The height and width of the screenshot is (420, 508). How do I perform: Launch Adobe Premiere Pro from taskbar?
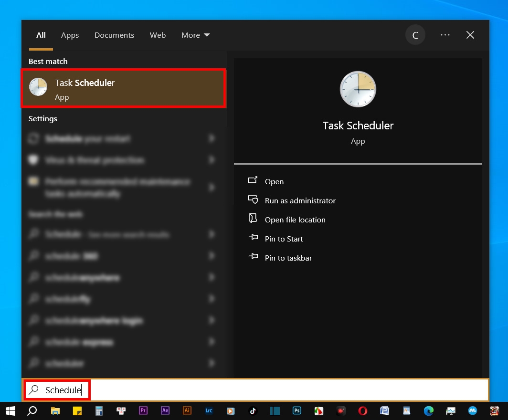pos(143,410)
